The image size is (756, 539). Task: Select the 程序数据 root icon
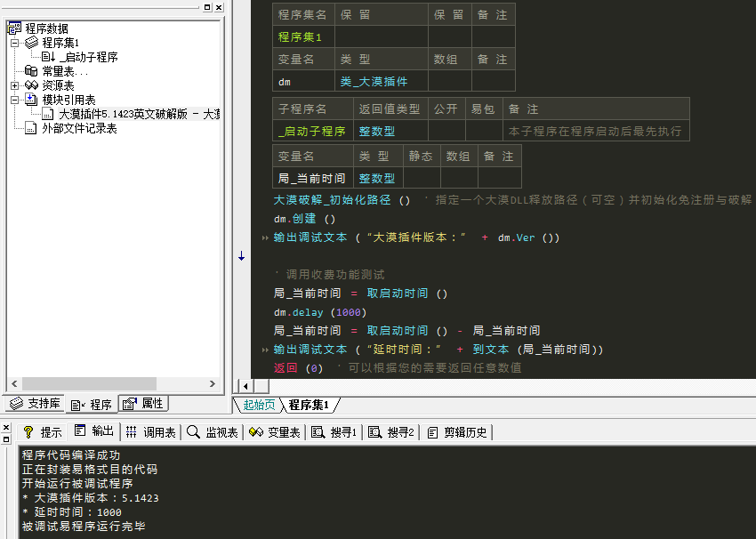[13, 27]
